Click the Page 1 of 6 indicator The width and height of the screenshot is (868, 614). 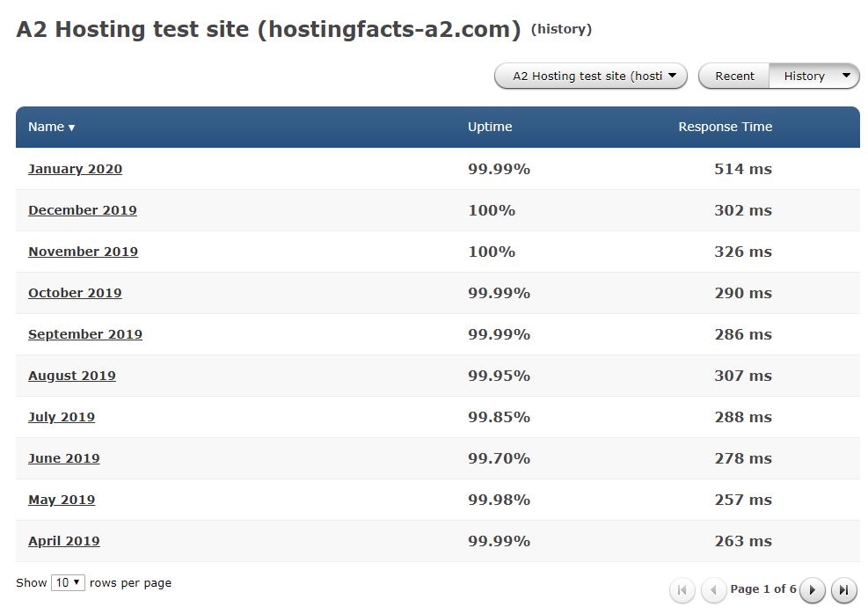pyautogui.click(x=762, y=589)
